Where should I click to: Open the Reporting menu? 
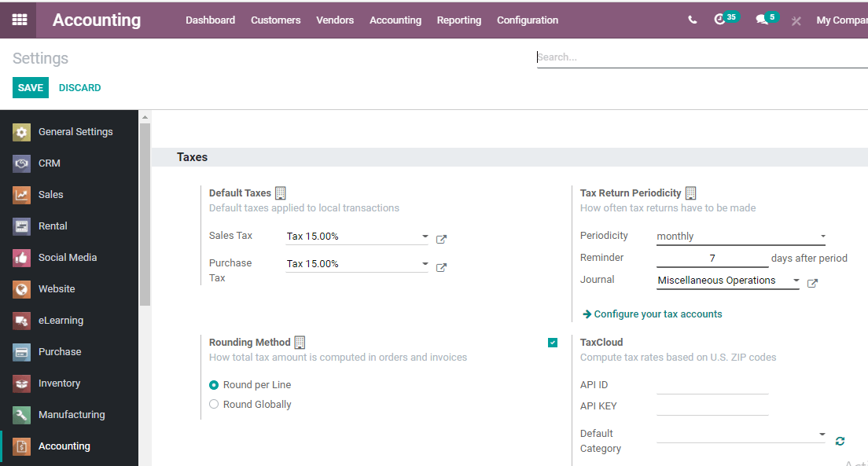tap(459, 20)
